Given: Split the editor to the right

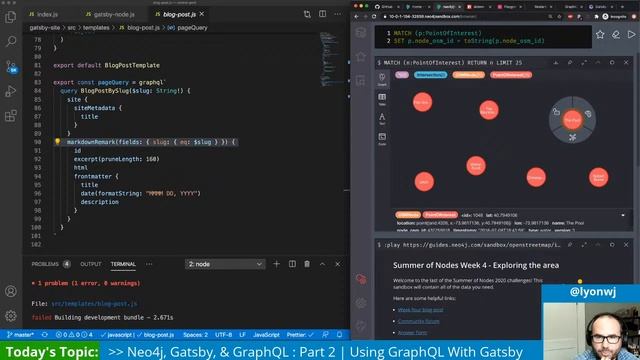Looking at the screenshot, I should pyautogui.click(x=322, y=14).
